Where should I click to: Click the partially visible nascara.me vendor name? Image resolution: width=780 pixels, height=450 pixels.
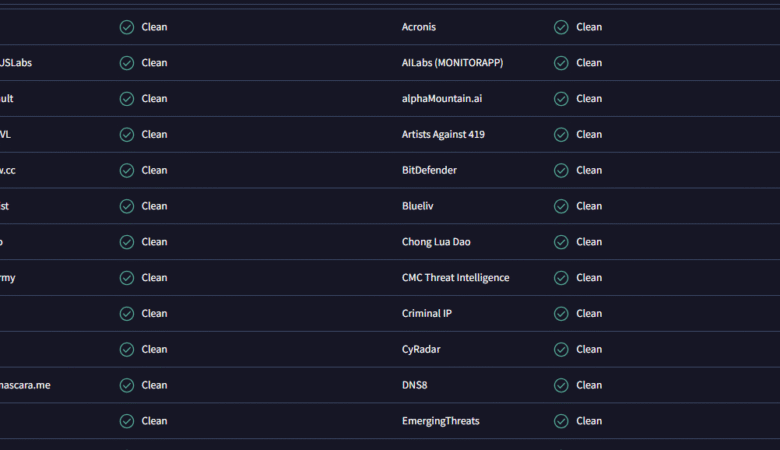24,385
